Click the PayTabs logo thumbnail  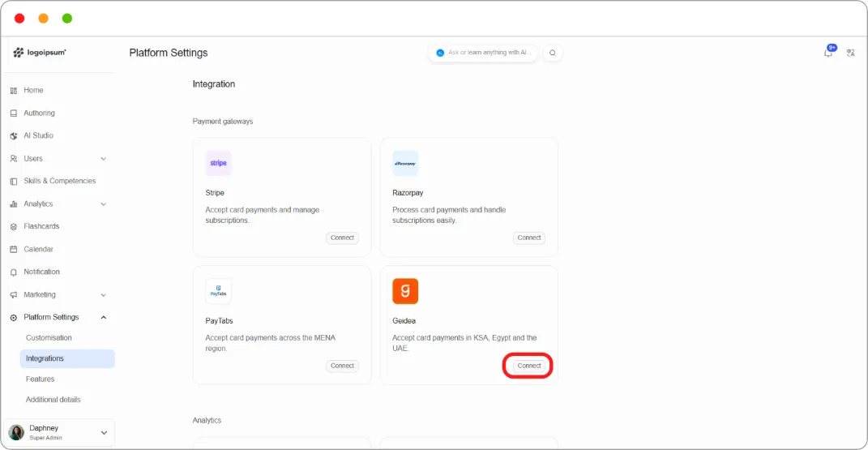[218, 291]
